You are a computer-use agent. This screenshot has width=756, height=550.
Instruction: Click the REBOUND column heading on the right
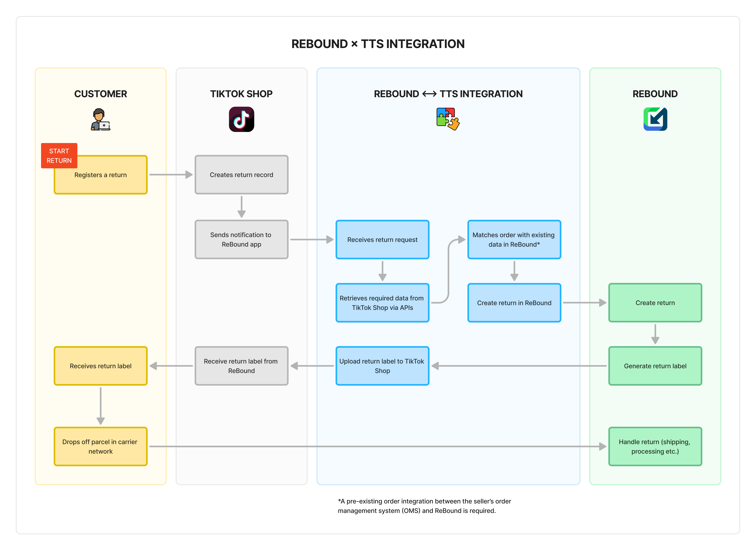point(655,94)
